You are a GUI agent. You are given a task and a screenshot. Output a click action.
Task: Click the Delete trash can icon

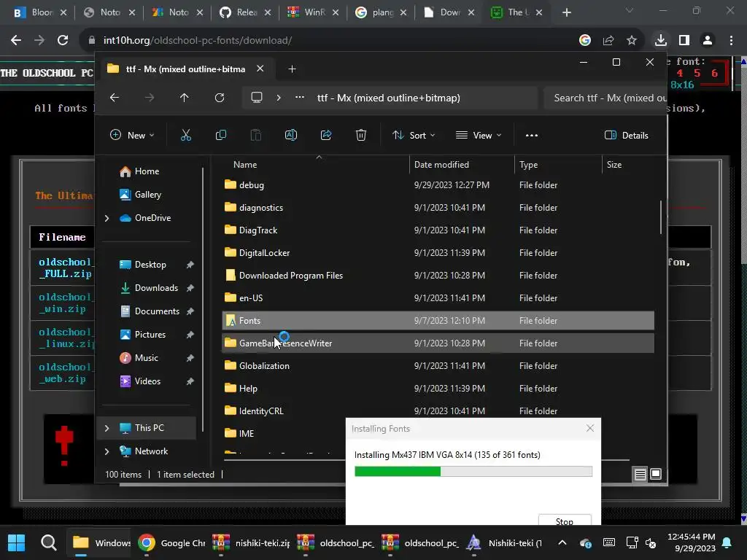[361, 135]
